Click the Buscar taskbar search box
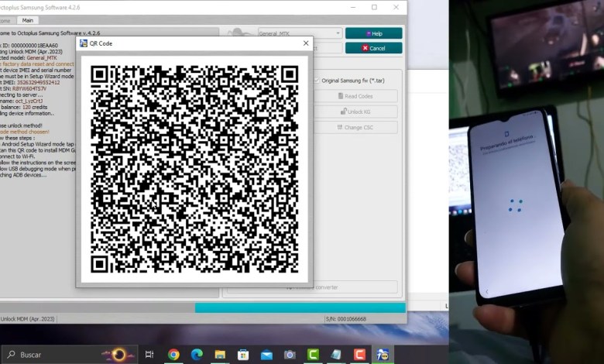Screen dimensions: 604x364 [x=70, y=355]
